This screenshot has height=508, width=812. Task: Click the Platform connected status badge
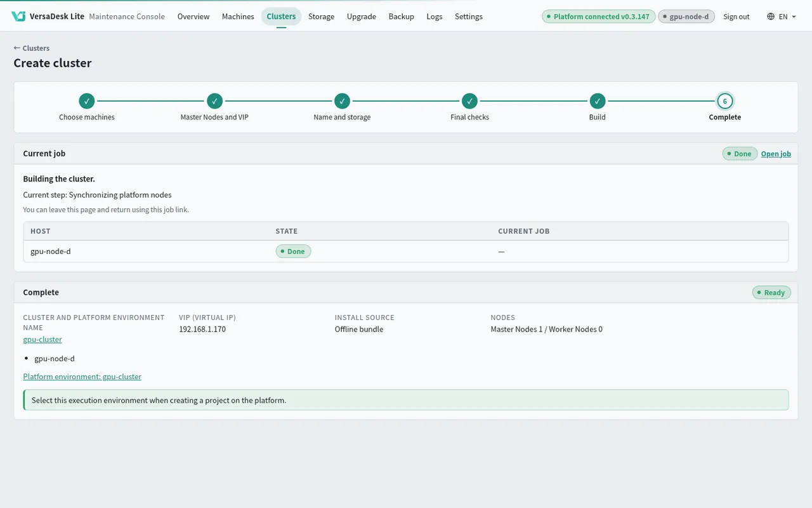(x=598, y=17)
